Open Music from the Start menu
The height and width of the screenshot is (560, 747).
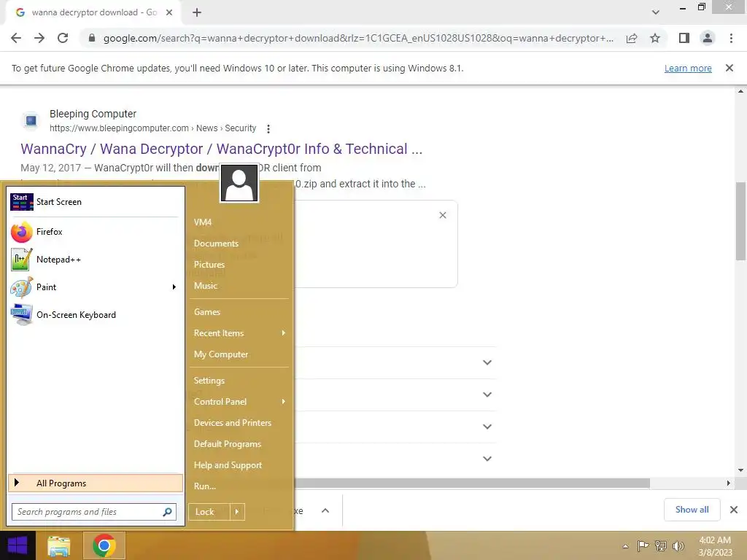[x=205, y=286]
